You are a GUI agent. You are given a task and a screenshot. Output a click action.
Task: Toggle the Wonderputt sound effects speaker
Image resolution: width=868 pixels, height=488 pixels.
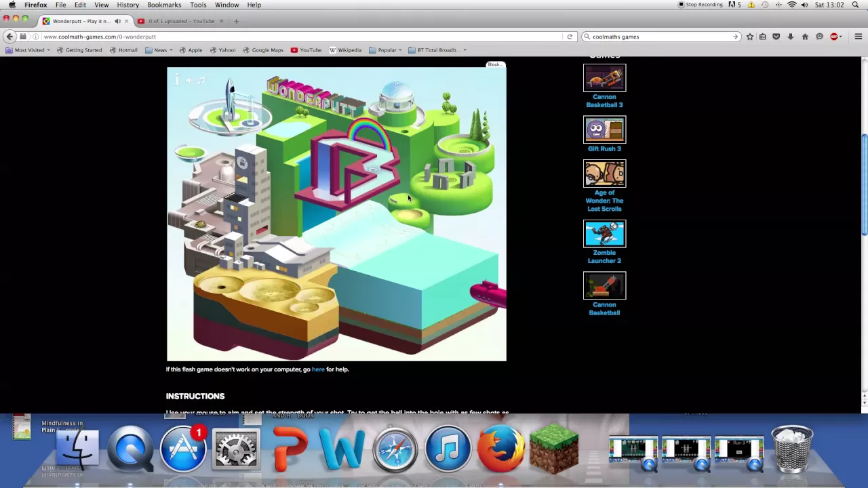[x=189, y=80]
